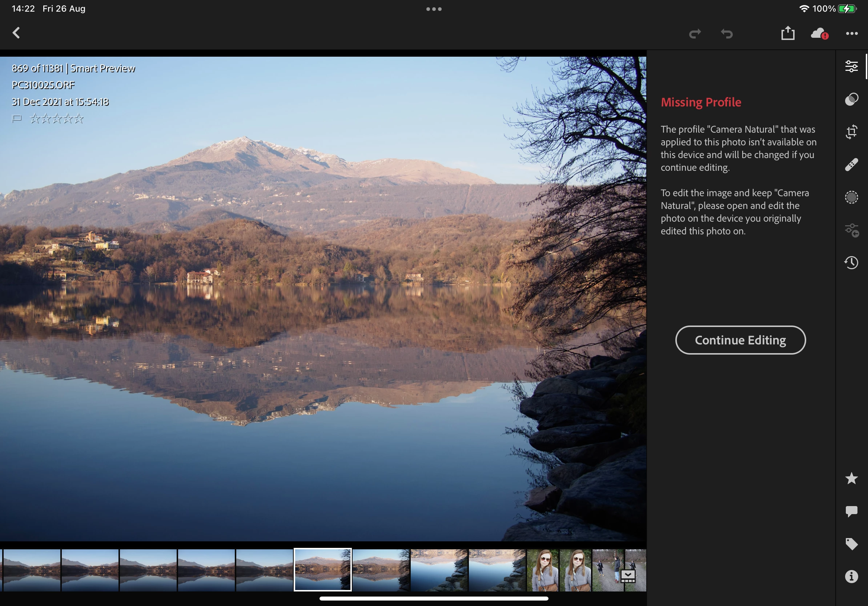Open the Keywords tag panel
Screen dimensions: 868x606
click(x=851, y=544)
